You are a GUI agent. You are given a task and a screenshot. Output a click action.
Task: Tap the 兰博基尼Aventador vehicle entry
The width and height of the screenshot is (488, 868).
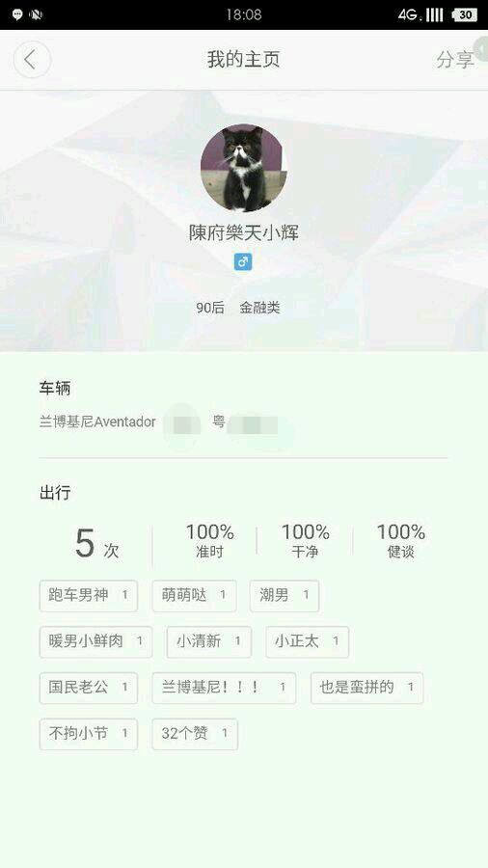click(x=97, y=422)
